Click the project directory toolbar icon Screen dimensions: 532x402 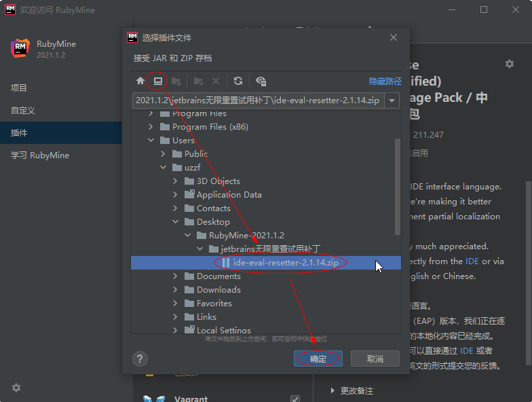(x=176, y=81)
